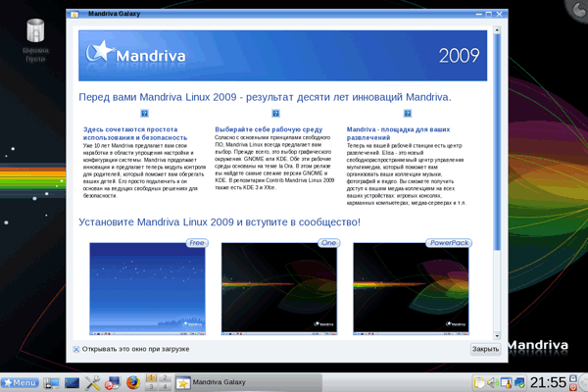588x392 pixels.
Task: Click the Mandriva Galaxy window menu icon
Action: click(x=74, y=15)
